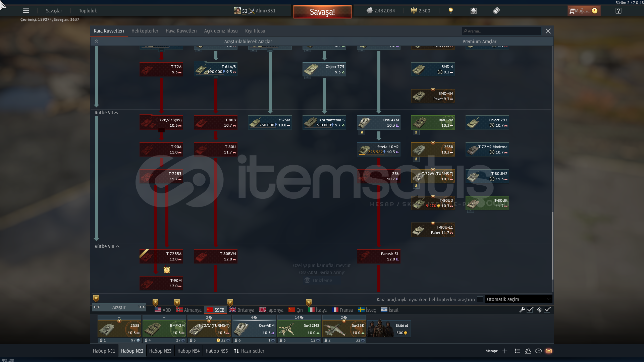The width and height of the screenshot is (644, 362).
Task: Select the Strela-10M2 research tile
Action: 379,149
